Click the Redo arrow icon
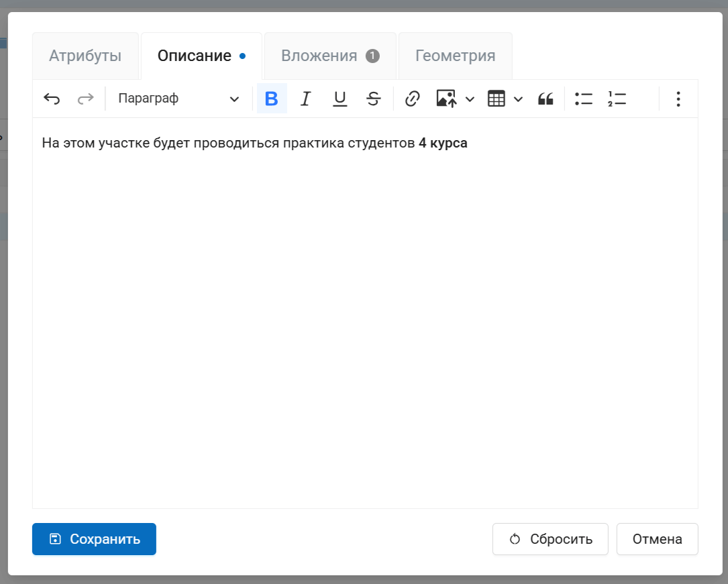728x584 pixels. (85, 99)
